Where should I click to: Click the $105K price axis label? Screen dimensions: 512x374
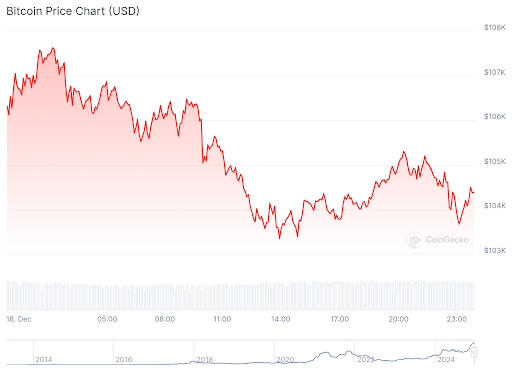495,161
